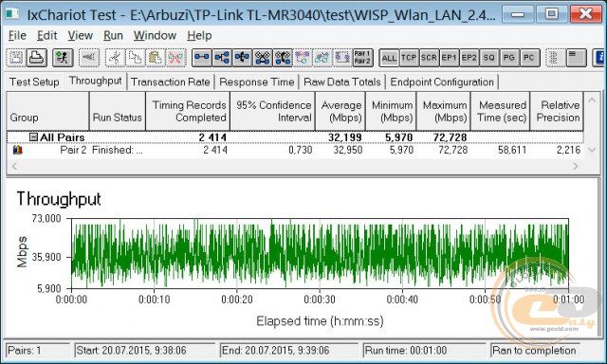Viewport: 607px width, 364px height.
Task: Click the '32,950' average value cell
Action: click(x=348, y=150)
